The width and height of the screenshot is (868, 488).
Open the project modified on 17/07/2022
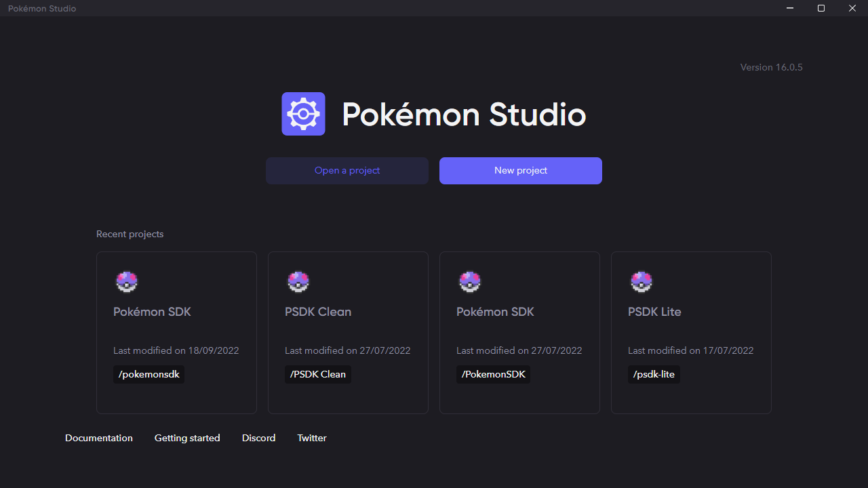click(x=691, y=333)
